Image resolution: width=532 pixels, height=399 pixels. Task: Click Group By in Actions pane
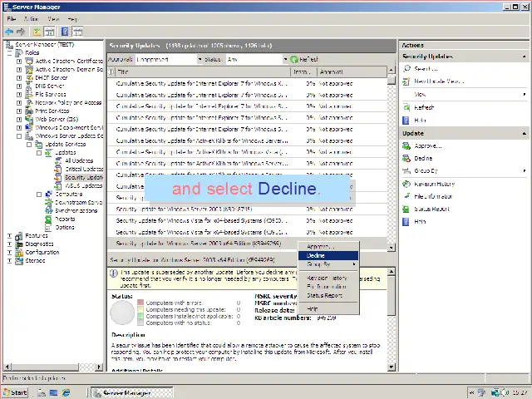click(x=464, y=171)
